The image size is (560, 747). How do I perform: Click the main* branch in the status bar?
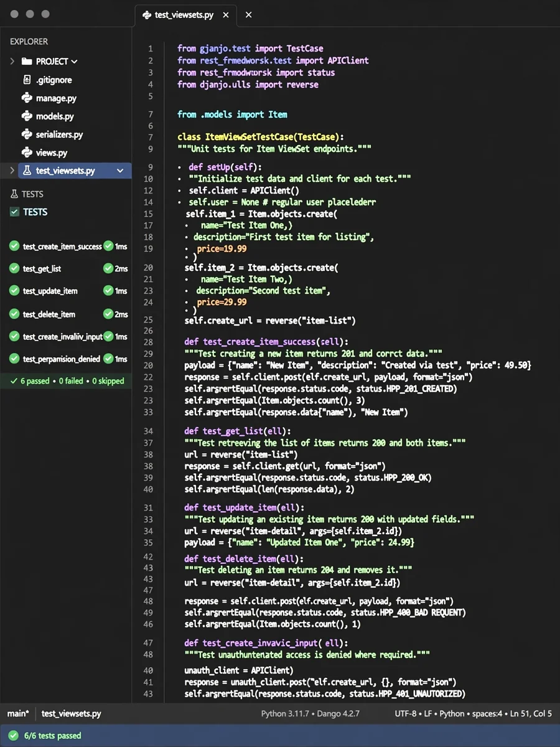(18, 713)
